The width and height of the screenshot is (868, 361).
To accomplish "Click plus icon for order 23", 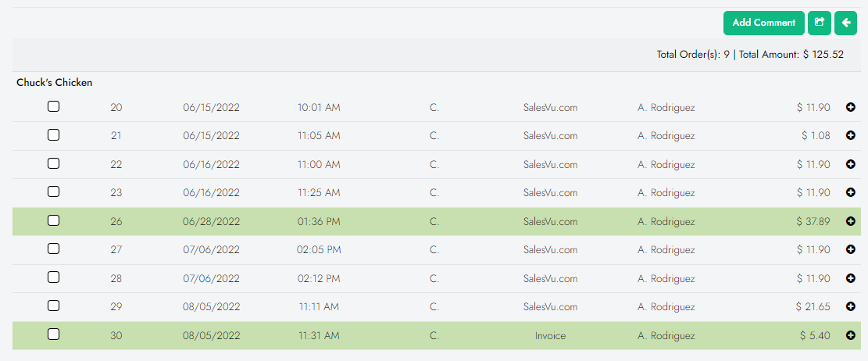I will click(851, 192).
